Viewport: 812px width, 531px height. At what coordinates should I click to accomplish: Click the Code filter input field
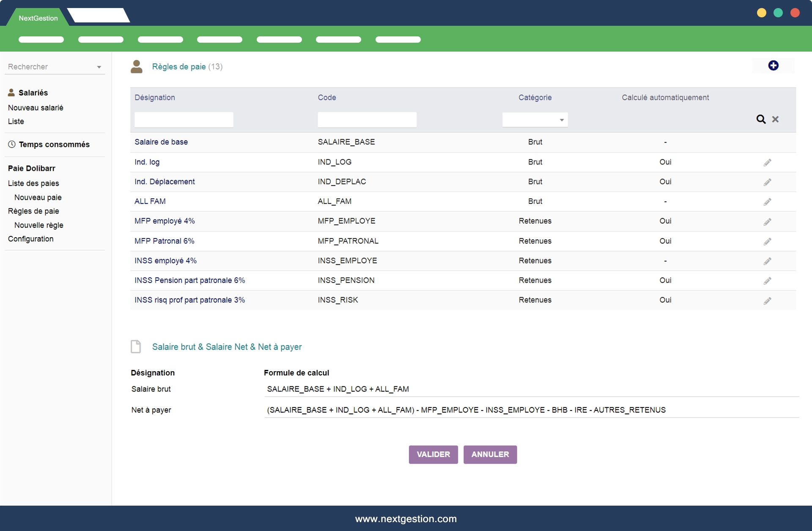367,120
